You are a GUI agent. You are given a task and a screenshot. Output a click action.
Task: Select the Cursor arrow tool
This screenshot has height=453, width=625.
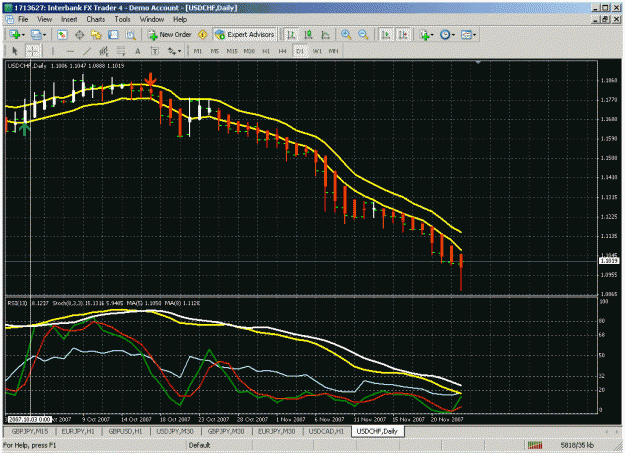coord(15,51)
